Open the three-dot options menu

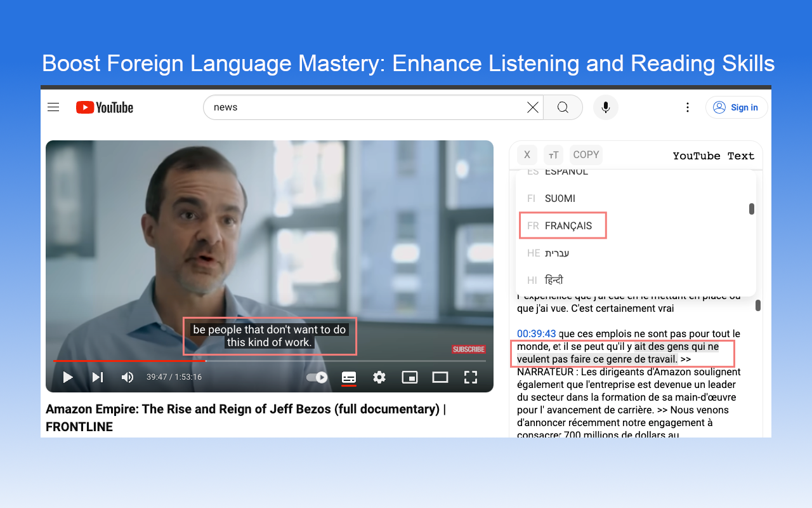pos(688,107)
